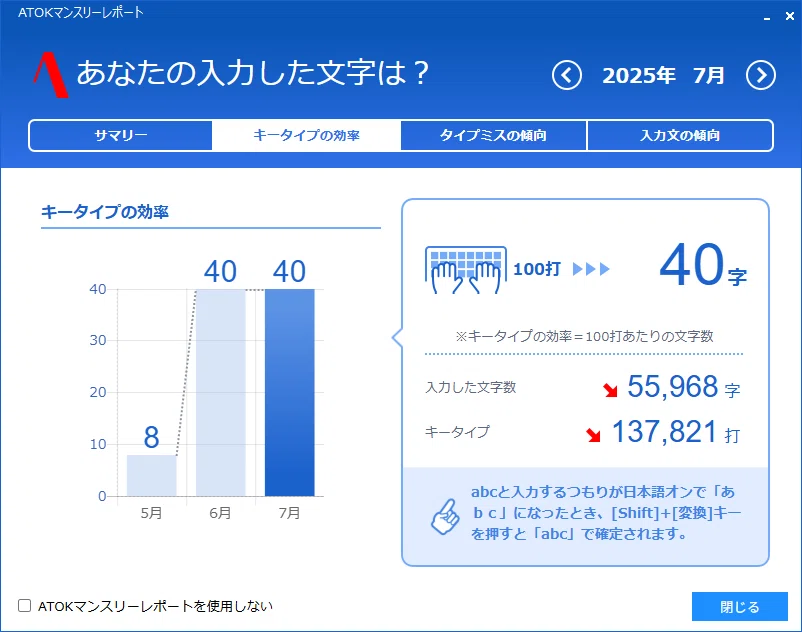Click the dark blue 7月 bar
This screenshot has width=802, height=632.
tap(289, 393)
